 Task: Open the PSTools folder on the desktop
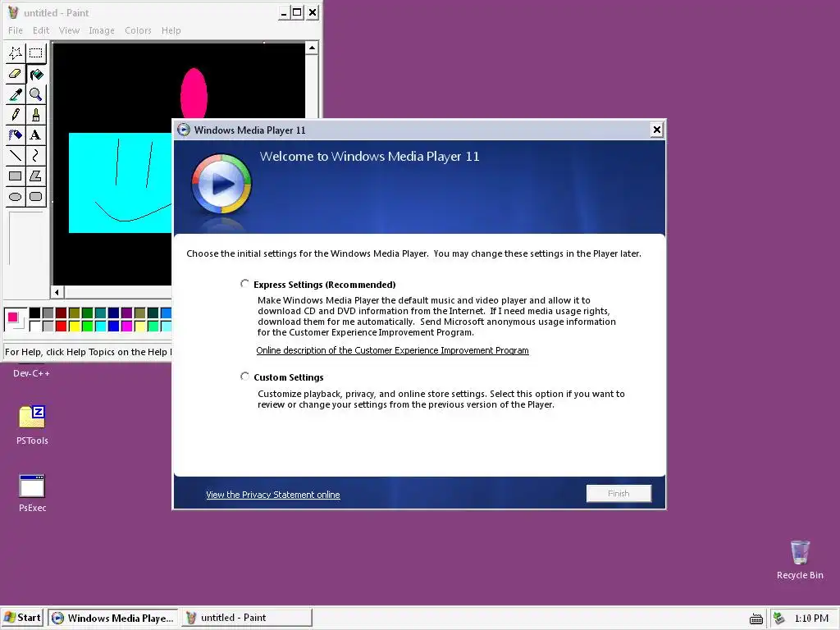32,425
